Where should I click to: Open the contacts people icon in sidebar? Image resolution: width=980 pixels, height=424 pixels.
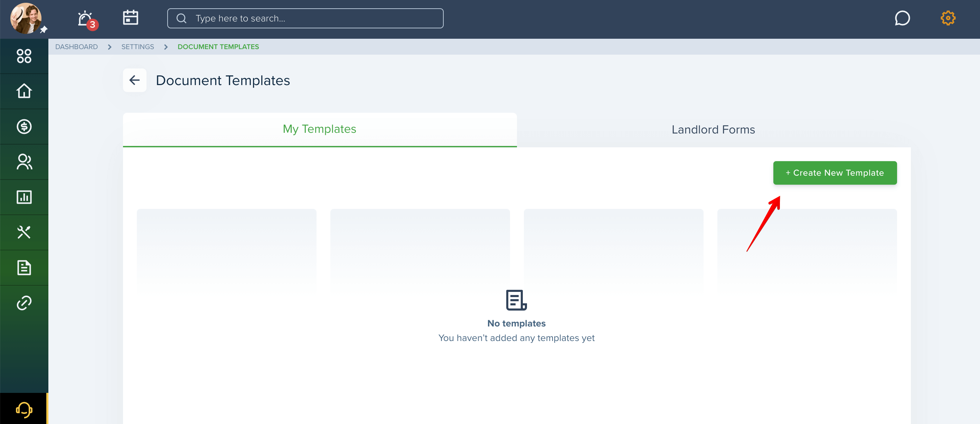click(24, 162)
